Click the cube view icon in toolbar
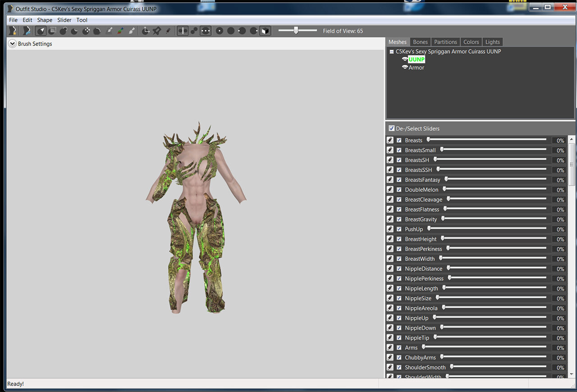The height and width of the screenshot is (392, 577). coord(265,31)
